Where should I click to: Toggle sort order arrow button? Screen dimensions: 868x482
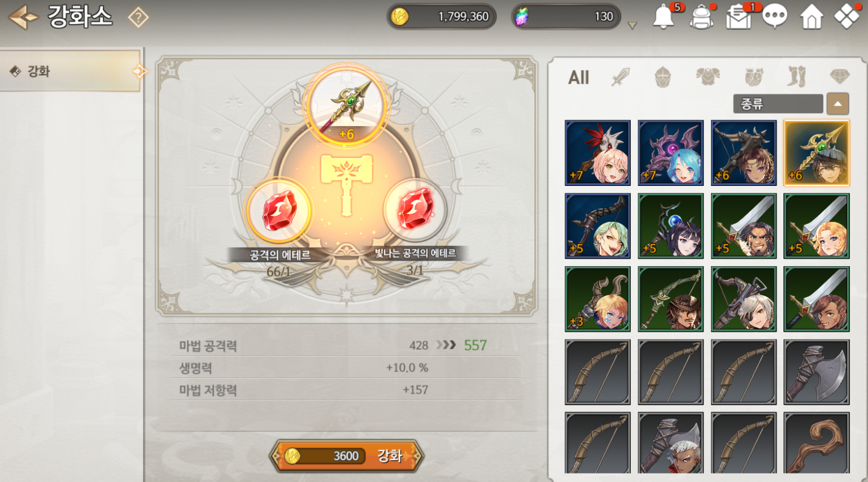coord(838,104)
